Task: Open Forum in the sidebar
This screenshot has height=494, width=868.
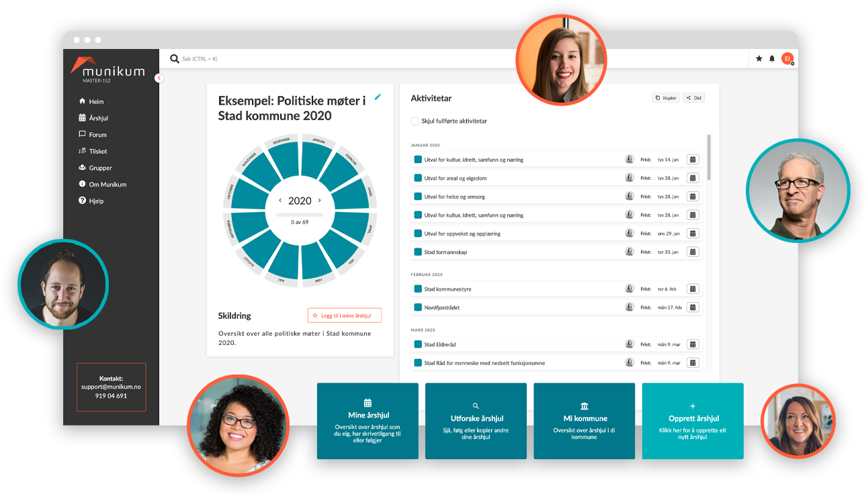Action: (x=97, y=135)
